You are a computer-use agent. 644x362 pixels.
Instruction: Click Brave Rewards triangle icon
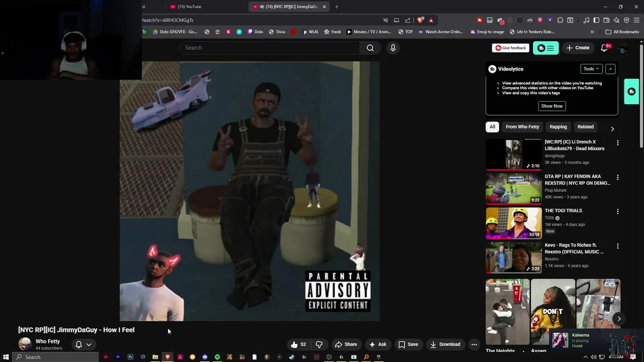pos(431,20)
